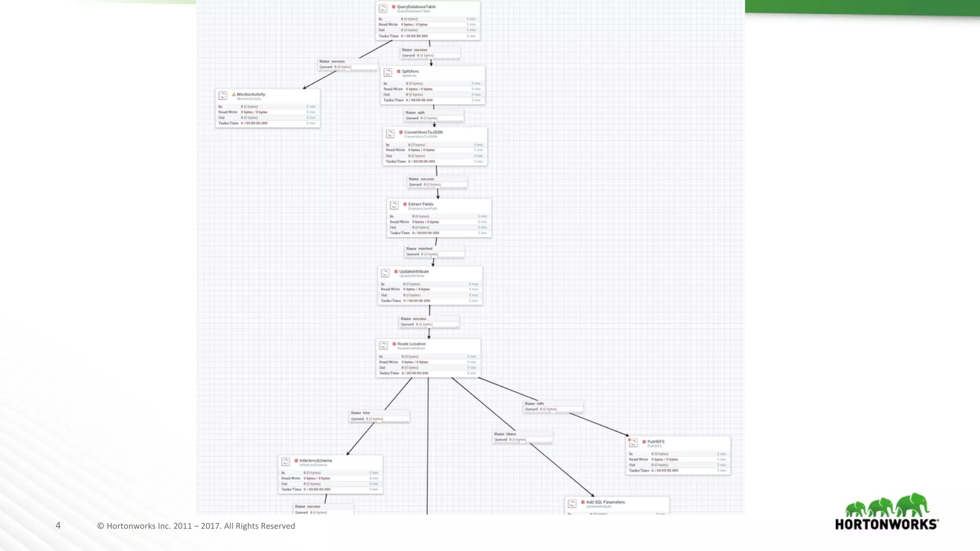Screen dimensions: 980x551
Task: Click the Extract Fields processor icon
Action: click(394, 205)
